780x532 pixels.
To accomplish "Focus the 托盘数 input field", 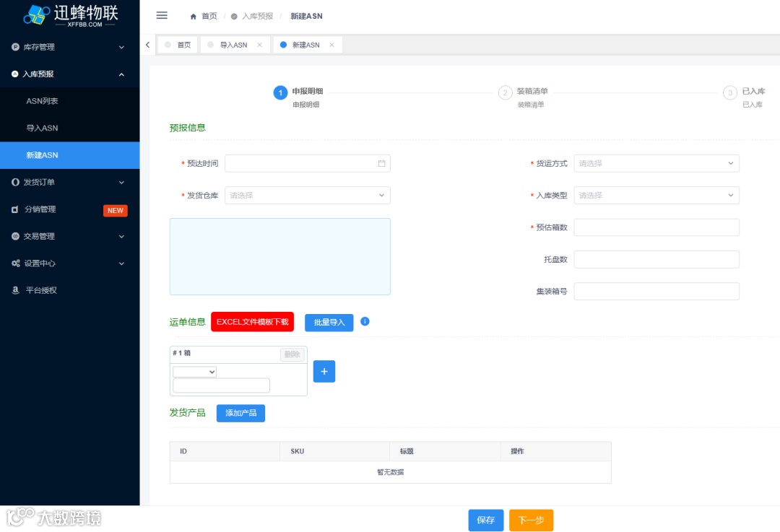I will pyautogui.click(x=656, y=260).
